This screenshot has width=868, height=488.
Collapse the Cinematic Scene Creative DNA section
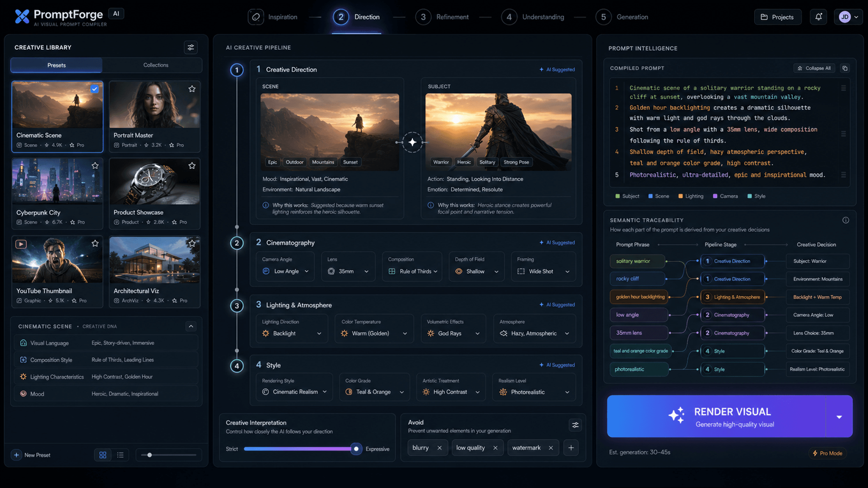point(191,326)
